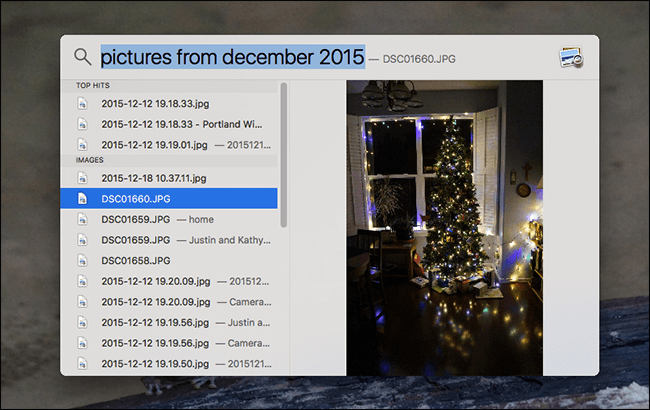Click file icon beside DSC01658.JPG
The image size is (650, 410).
[x=82, y=260]
